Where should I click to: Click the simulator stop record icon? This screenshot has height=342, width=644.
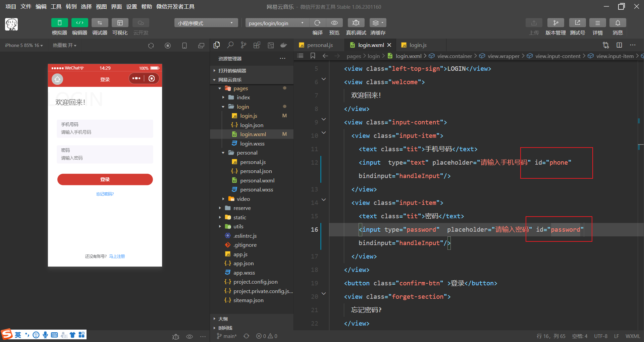click(168, 46)
